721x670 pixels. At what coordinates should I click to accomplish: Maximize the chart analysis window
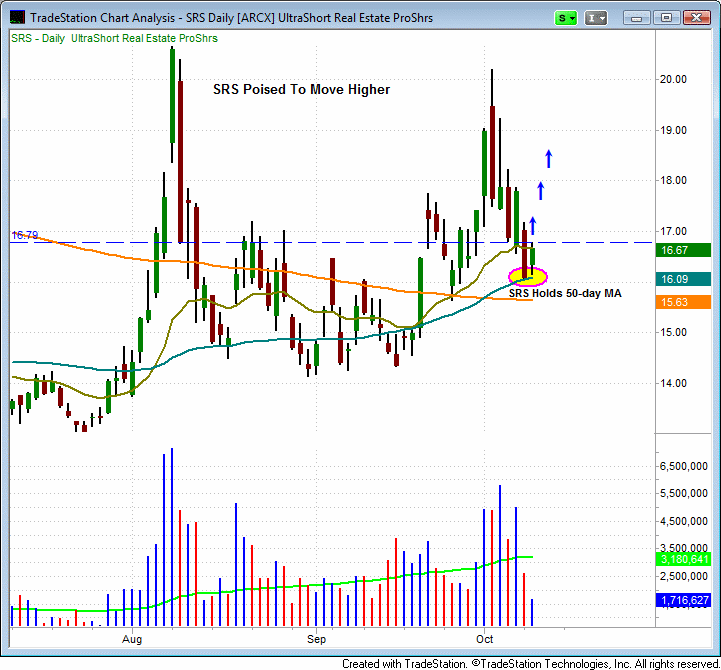pos(666,18)
